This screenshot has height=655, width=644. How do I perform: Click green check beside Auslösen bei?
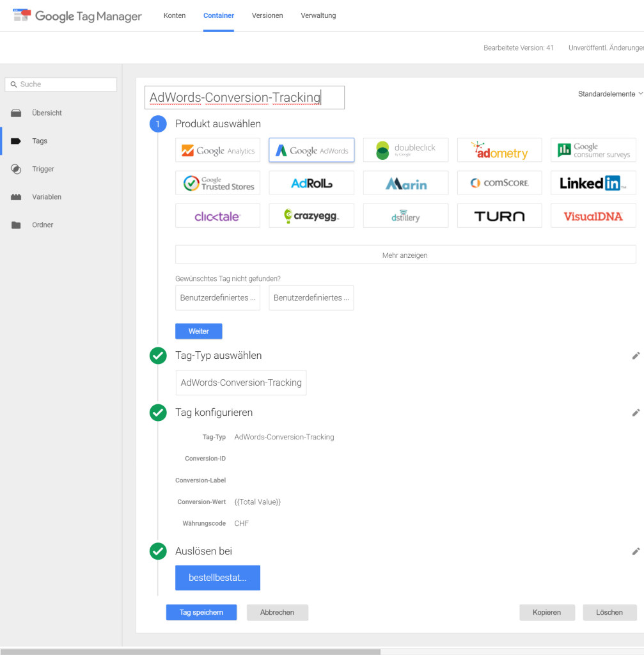tap(158, 551)
